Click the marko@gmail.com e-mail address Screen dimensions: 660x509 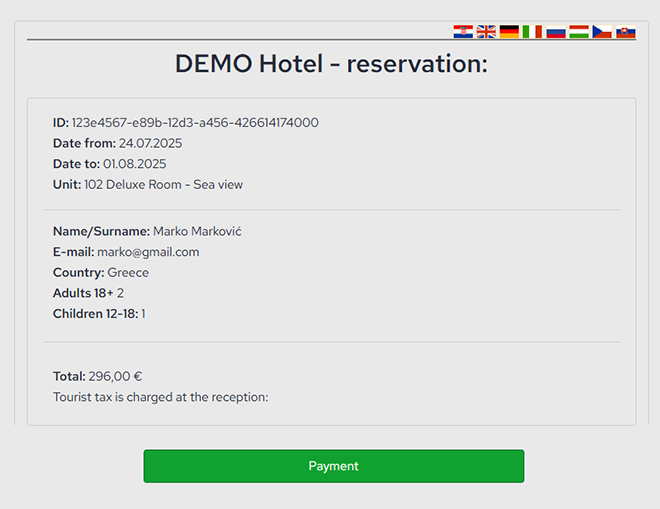tap(148, 252)
